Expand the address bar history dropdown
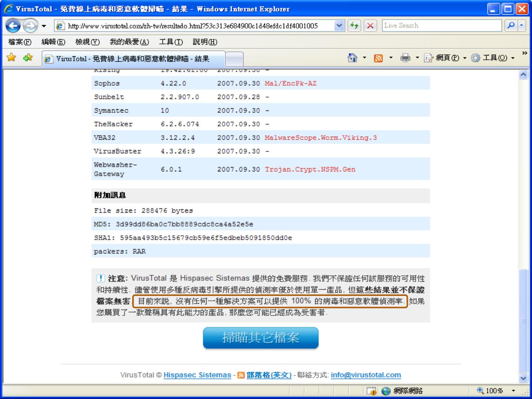Viewport: 532px width, 399px height. click(x=339, y=25)
